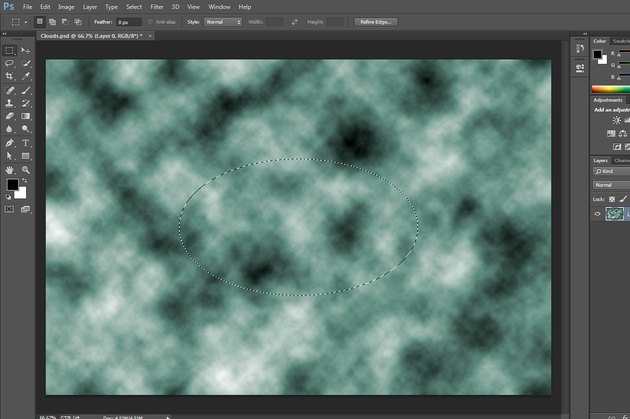Click foreground color swatch in toolbox
Viewport: 630px width, 419px height.
pyautogui.click(x=12, y=184)
